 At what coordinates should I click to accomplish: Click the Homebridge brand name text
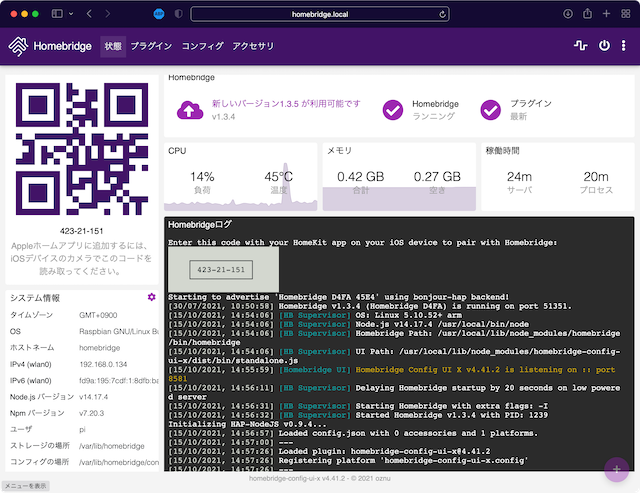[x=62, y=46]
